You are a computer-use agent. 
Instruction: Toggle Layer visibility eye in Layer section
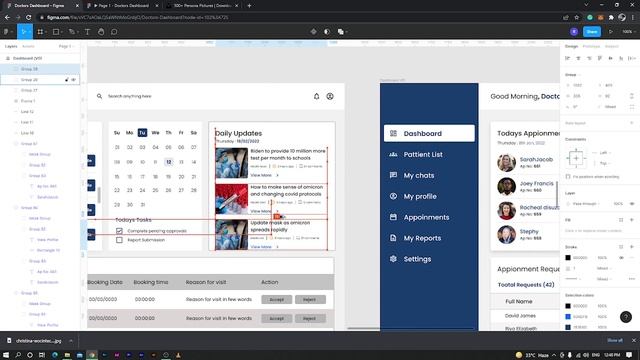[631, 204]
